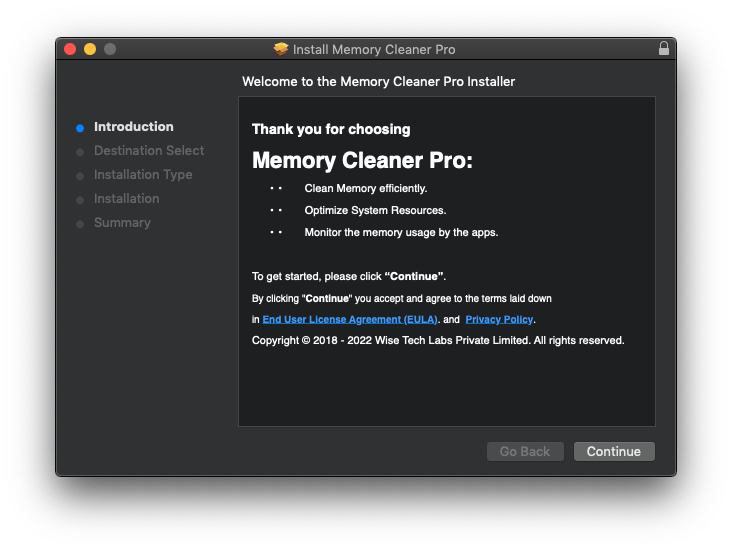Screen dimensions: 732x550
Task: Click the Memory Cleaner Pro heading text
Action: [362, 161]
